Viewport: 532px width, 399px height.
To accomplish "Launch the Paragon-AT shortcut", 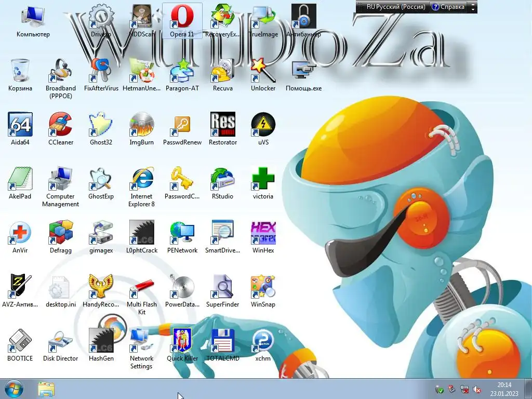I will [x=182, y=75].
